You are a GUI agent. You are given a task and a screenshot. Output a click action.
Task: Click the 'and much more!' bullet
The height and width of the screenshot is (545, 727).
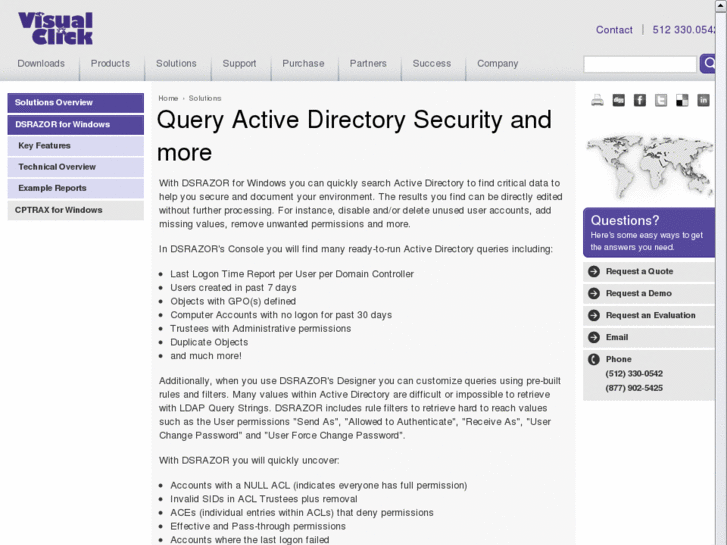coord(206,356)
